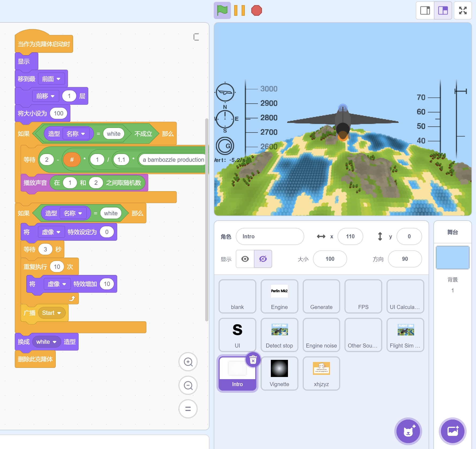
Task: Click the red stop sign to halt scripts
Action: [257, 10]
